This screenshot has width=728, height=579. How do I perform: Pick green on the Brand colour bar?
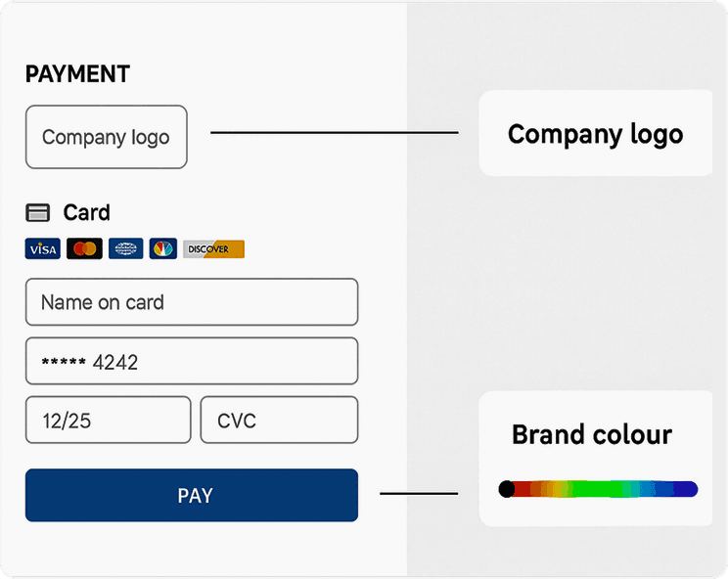[x=597, y=489]
